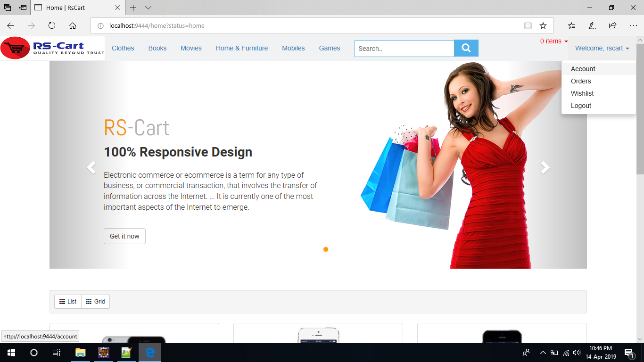Click set tabs aside icon
This screenshot has height=362, width=644.
pos(23,8)
